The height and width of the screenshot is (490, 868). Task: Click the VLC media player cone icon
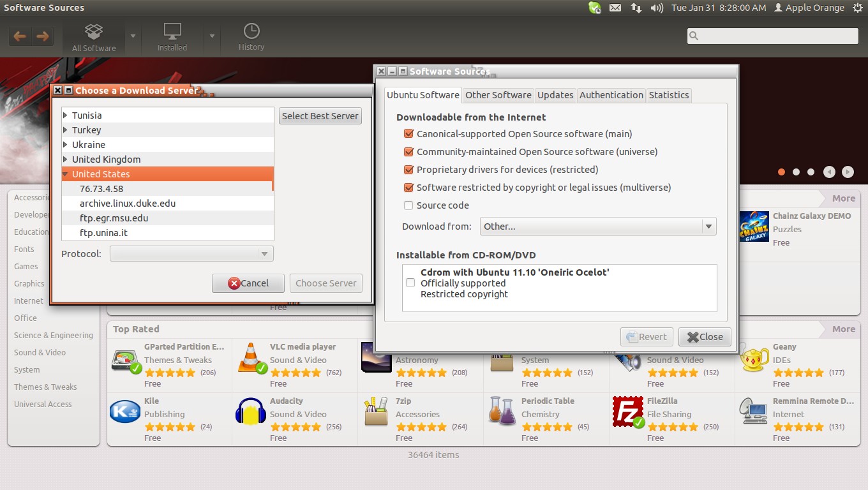[251, 358]
